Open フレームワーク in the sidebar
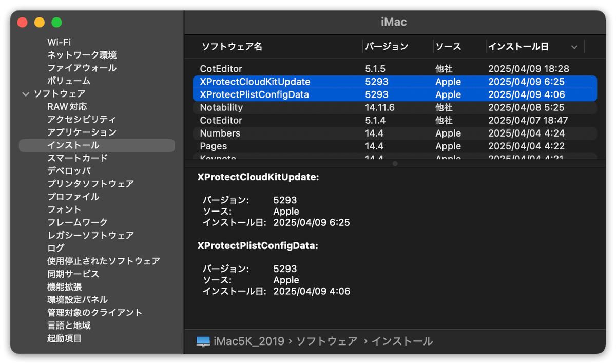 pyautogui.click(x=78, y=222)
